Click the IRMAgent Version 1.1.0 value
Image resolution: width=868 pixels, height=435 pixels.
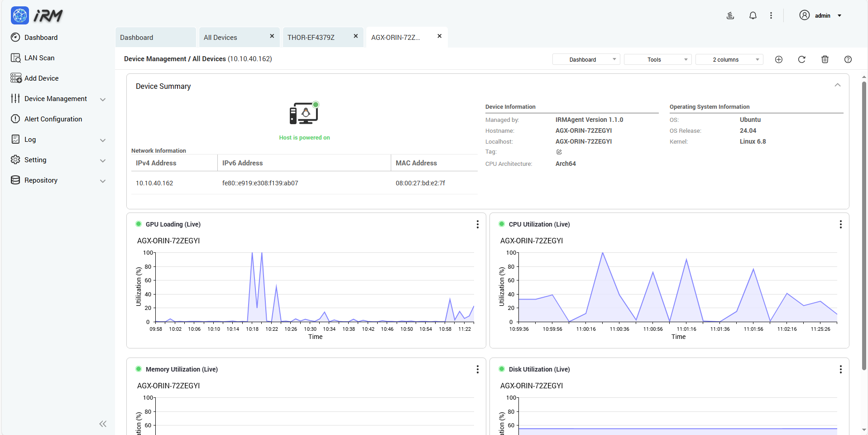[589, 120]
